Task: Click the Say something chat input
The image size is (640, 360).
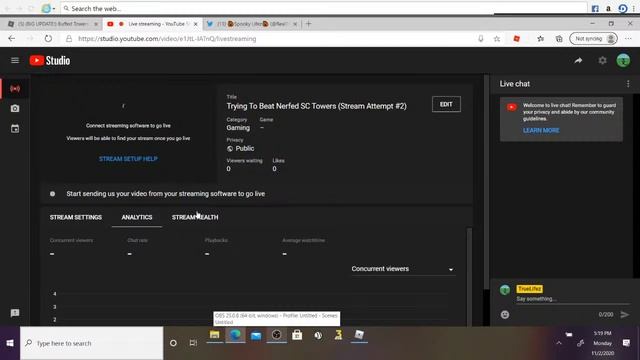Action: [x=573, y=299]
